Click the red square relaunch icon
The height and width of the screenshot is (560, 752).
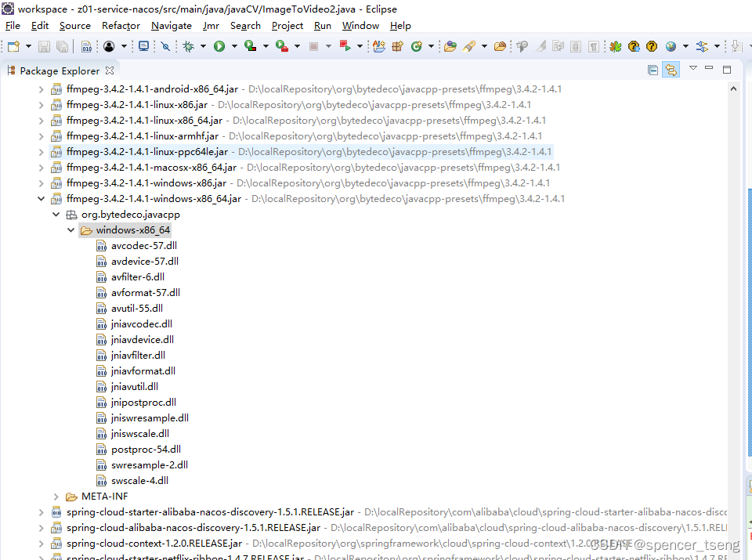345,46
